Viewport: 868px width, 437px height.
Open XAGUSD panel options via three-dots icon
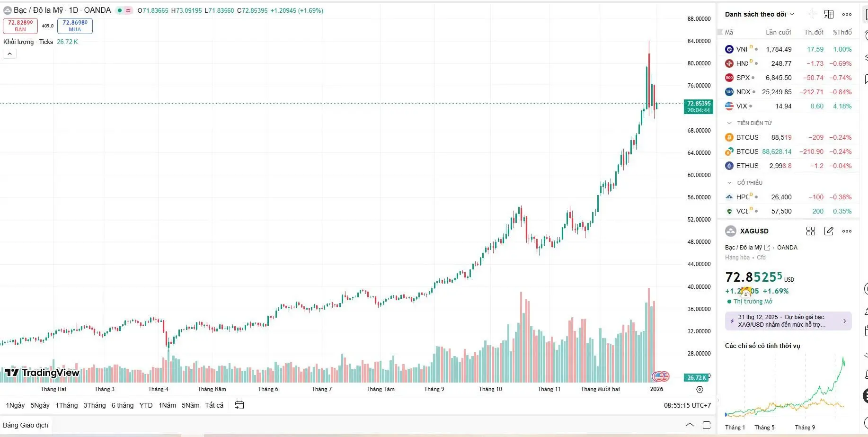[x=847, y=231]
